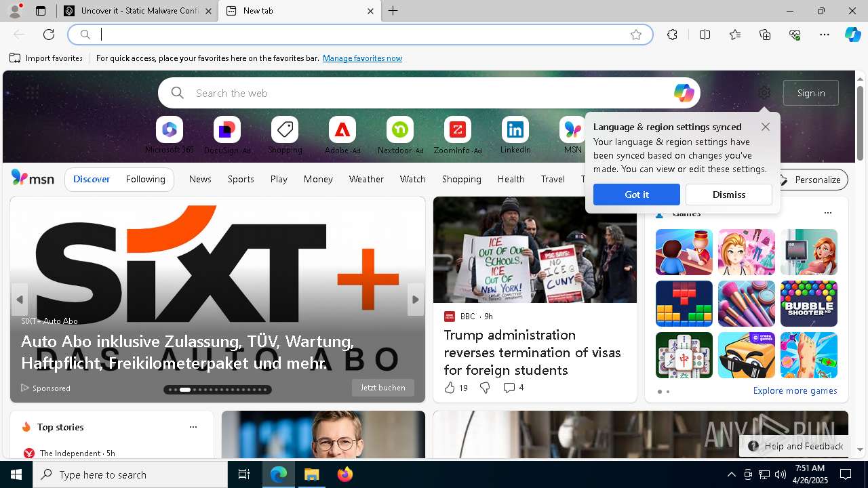868x488 pixels.
Task: Open Help and Feedback button
Action: tap(795, 446)
